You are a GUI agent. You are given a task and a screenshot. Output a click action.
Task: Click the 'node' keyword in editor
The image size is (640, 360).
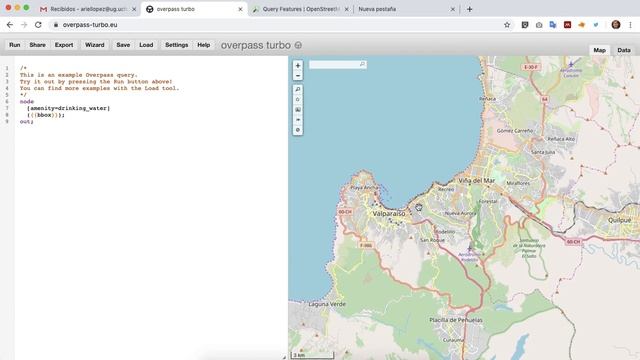pos(27,102)
